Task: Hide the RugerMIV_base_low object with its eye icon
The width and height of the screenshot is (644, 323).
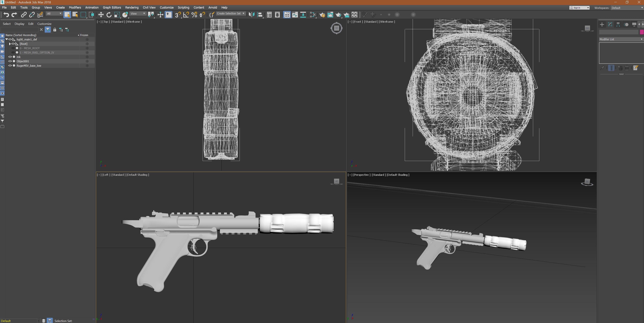Action: coord(10,65)
